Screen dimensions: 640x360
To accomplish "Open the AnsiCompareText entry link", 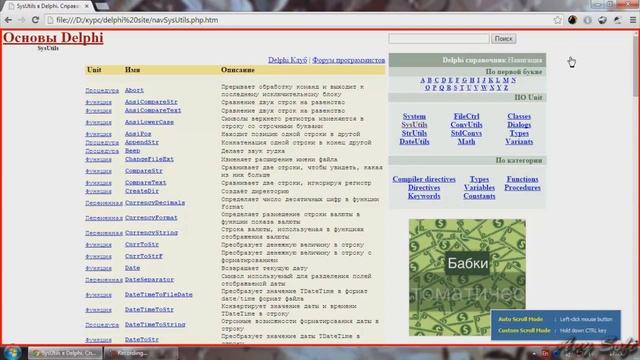I will 153,110.
